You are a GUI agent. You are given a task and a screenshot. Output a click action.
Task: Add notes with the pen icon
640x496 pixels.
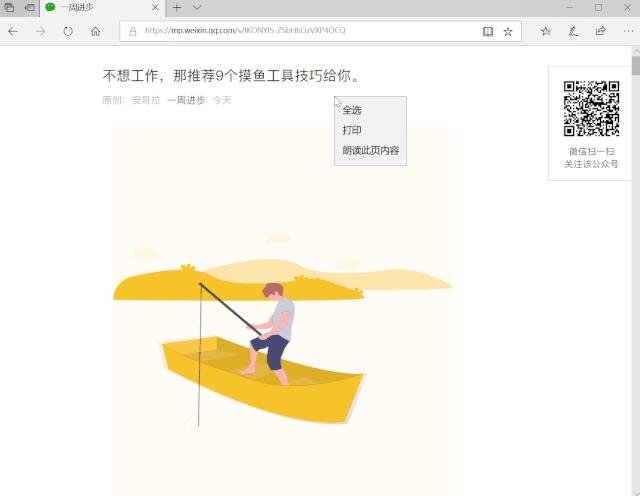573,31
